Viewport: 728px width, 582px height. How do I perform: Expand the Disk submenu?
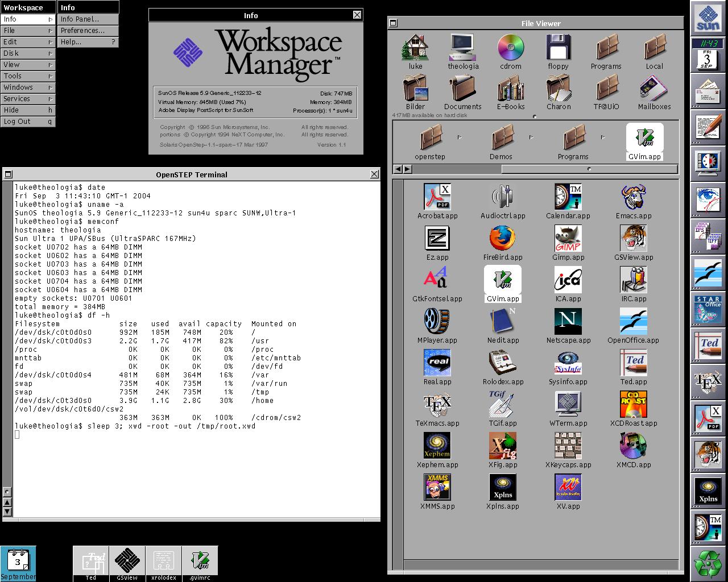(28, 53)
